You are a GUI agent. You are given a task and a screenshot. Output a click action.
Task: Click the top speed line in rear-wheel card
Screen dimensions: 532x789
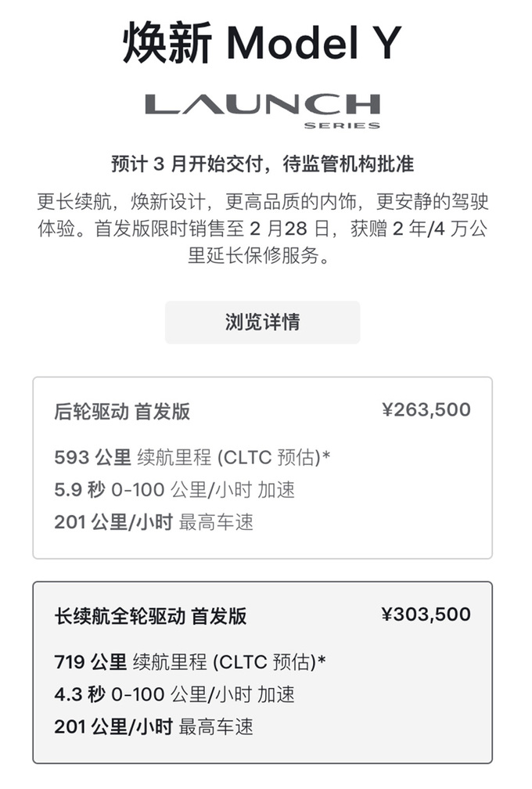(x=154, y=522)
